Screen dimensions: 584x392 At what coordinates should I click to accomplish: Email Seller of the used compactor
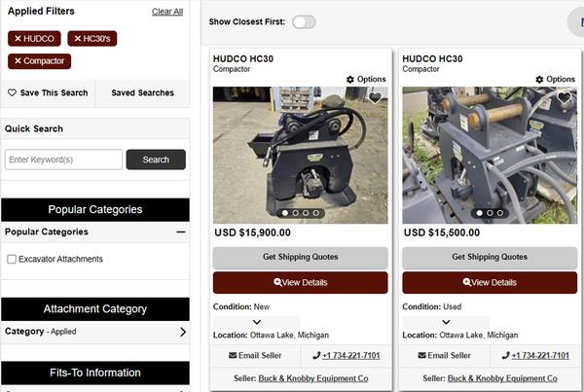[x=445, y=355]
